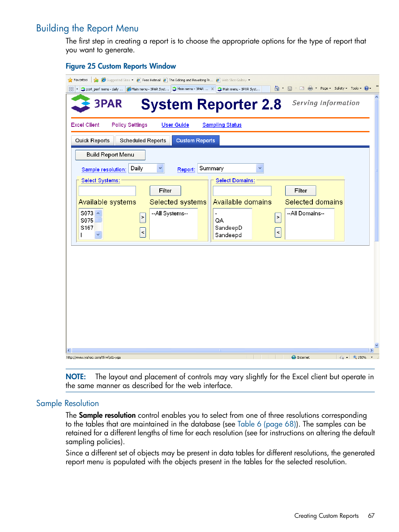
Task: Open the Favorites star in the browser toolbar
Action: coord(78,80)
